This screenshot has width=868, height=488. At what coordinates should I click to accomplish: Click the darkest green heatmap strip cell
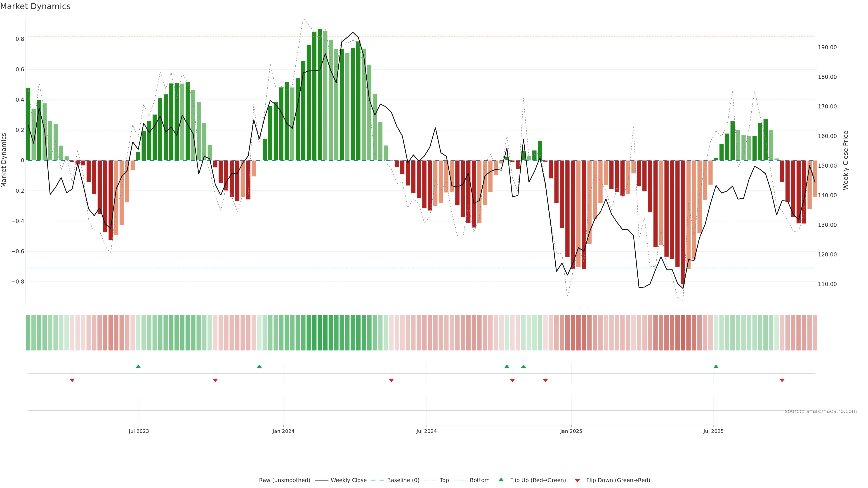coord(320,333)
